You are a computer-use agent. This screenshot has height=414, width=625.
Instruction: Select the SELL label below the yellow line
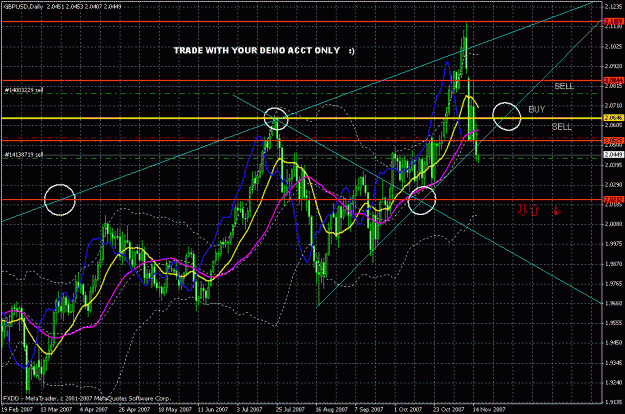pos(562,127)
